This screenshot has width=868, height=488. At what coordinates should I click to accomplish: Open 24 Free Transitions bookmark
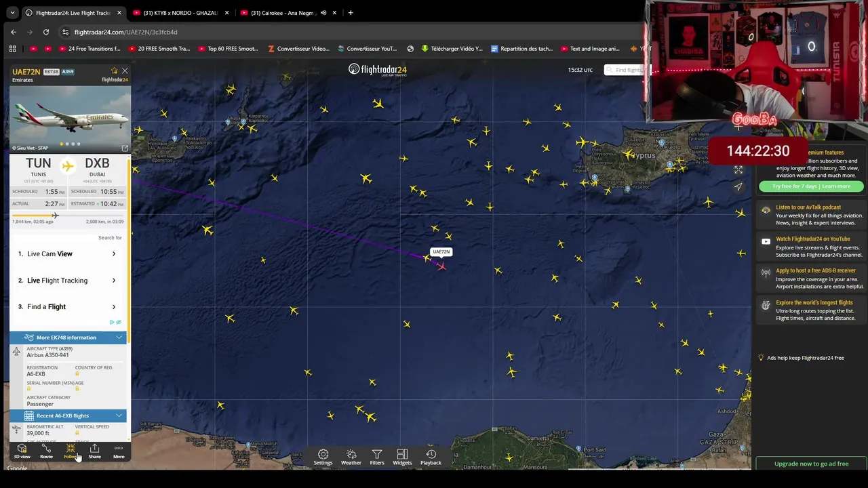point(89,49)
